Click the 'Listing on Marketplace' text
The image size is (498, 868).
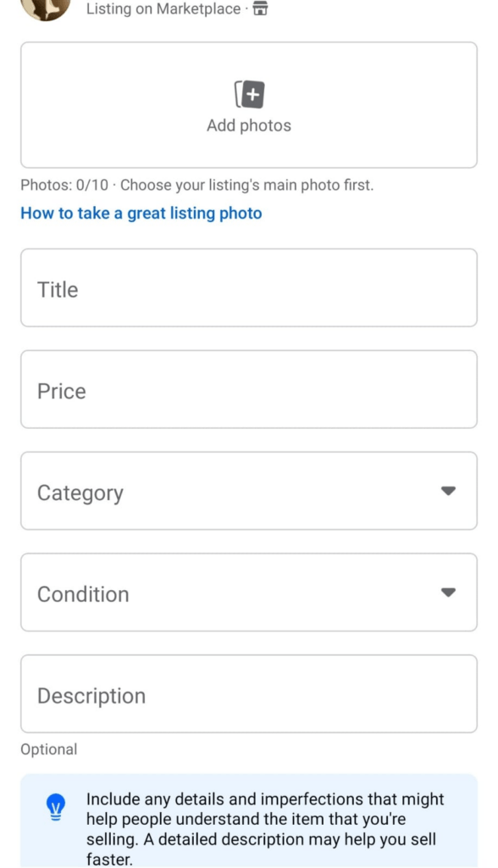[x=163, y=8]
